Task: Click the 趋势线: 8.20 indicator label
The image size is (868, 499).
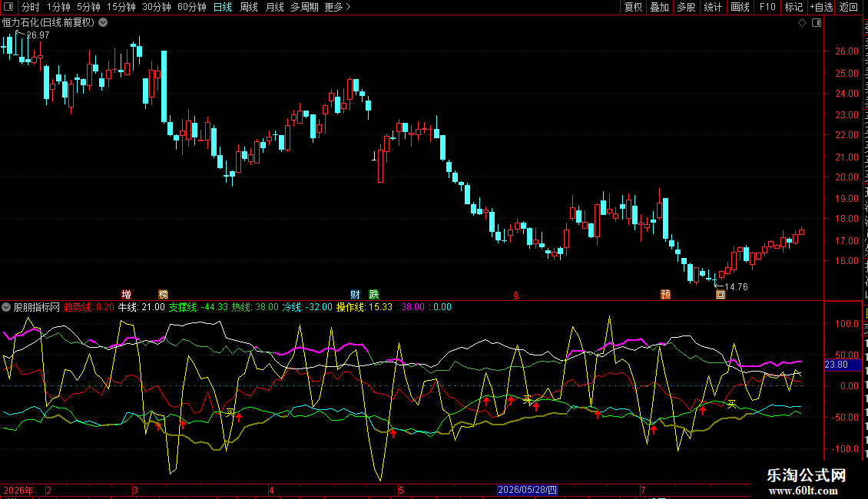Action: pyautogui.click(x=89, y=307)
